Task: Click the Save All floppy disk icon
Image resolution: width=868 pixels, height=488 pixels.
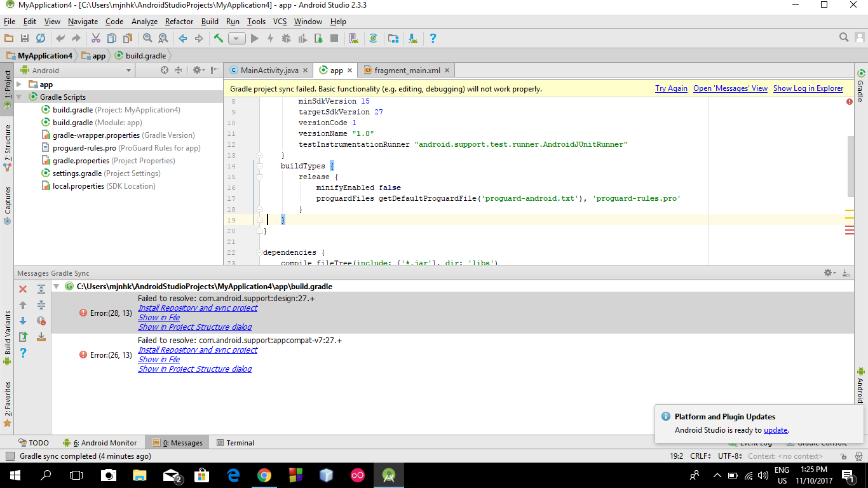Action: click(25, 39)
